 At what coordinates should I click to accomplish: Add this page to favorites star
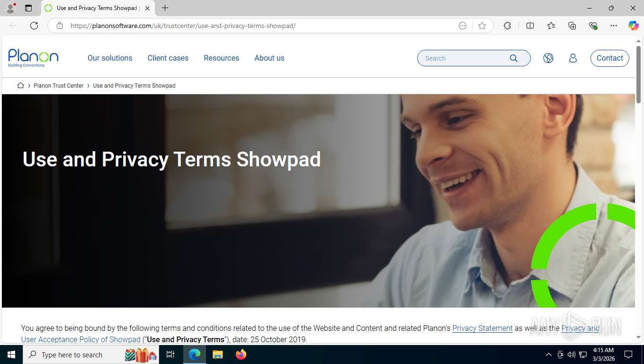[x=482, y=26]
